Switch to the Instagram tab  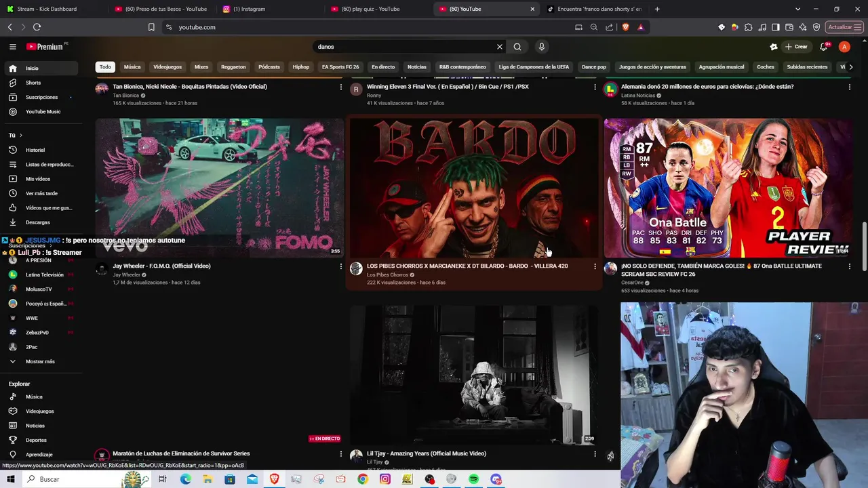pos(271,9)
